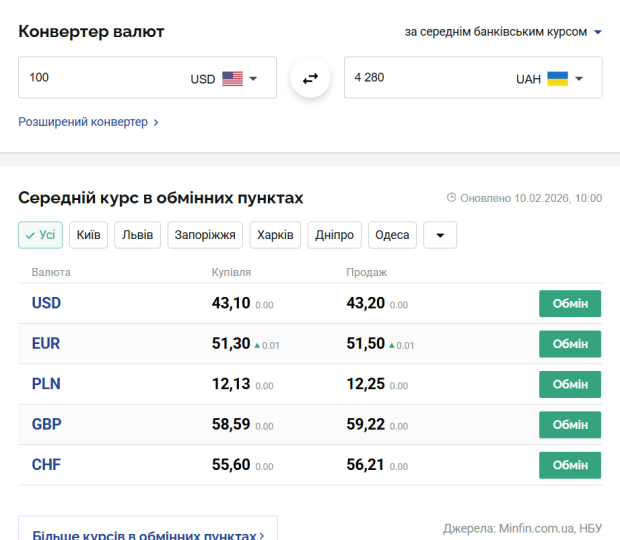Click the swap currencies arrows icon
The height and width of the screenshot is (540, 620).
(x=310, y=78)
